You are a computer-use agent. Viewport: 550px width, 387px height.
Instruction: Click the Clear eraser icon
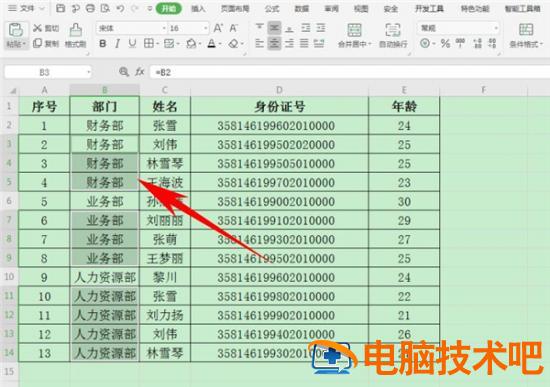233,44
